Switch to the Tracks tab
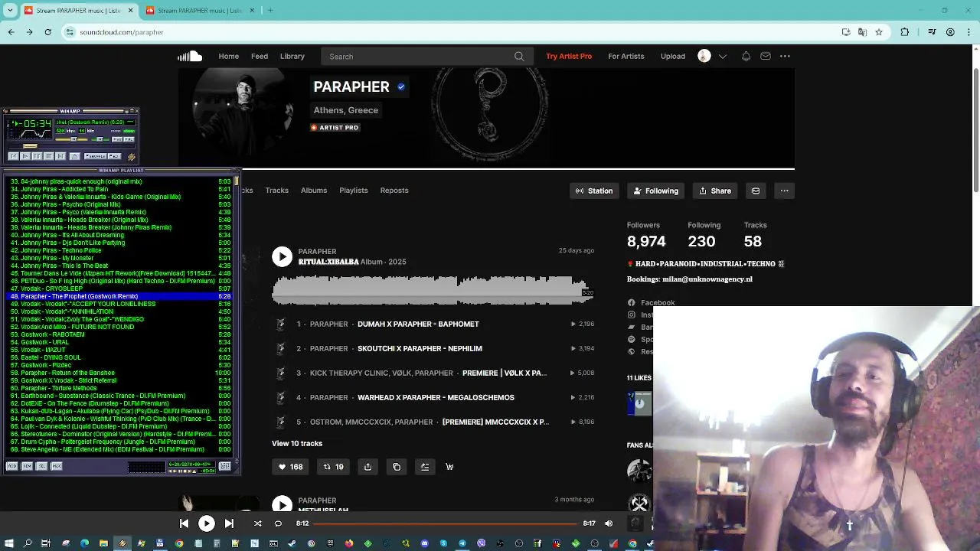This screenshot has width=980, height=551. click(277, 190)
